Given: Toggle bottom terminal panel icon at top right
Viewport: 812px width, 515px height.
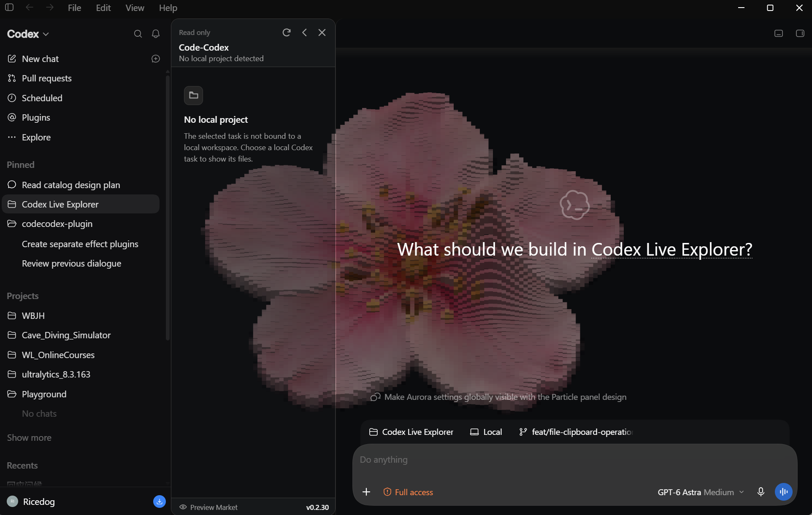Looking at the screenshot, I should point(779,33).
